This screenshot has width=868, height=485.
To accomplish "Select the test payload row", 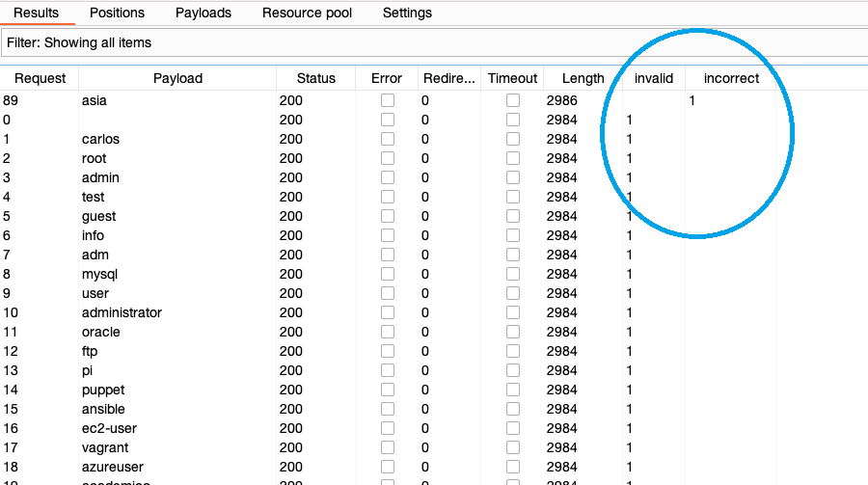I will coord(434,197).
